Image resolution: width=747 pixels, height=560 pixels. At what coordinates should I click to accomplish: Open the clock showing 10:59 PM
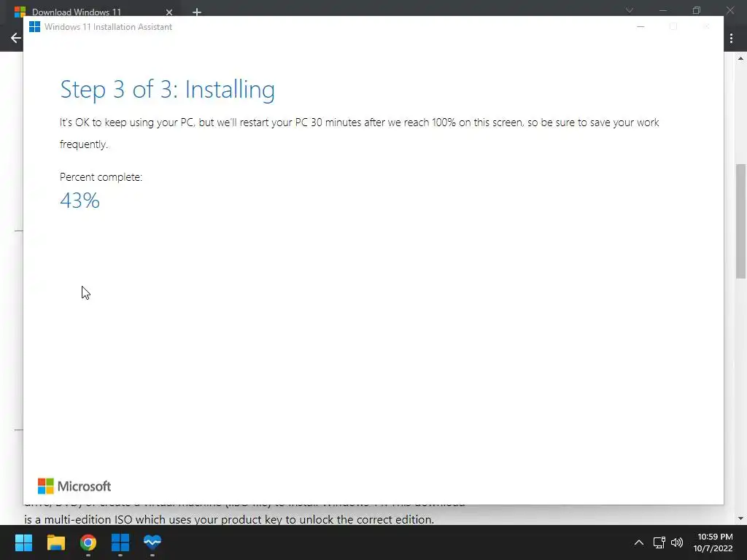coord(715,537)
